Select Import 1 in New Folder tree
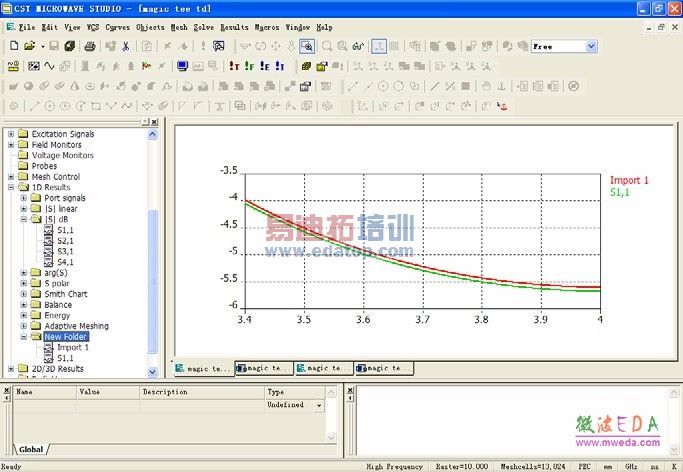Viewport: 683px width, 472px height. click(x=73, y=347)
